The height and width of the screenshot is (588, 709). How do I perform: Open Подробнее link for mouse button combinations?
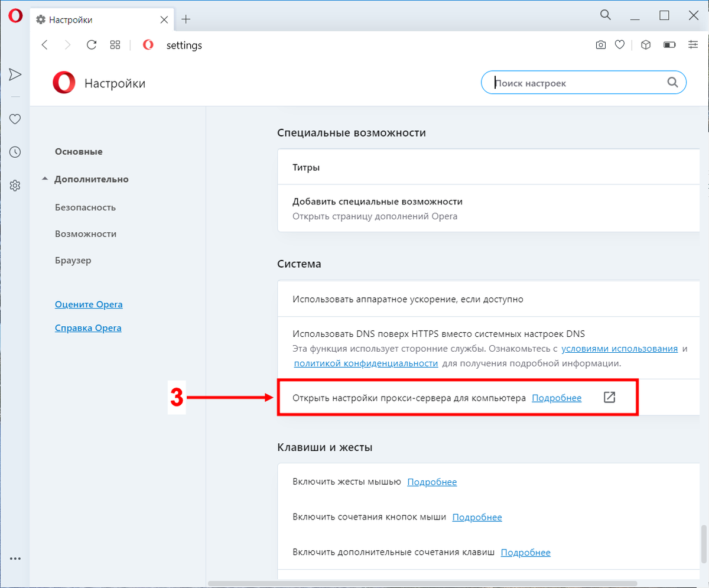[477, 517]
